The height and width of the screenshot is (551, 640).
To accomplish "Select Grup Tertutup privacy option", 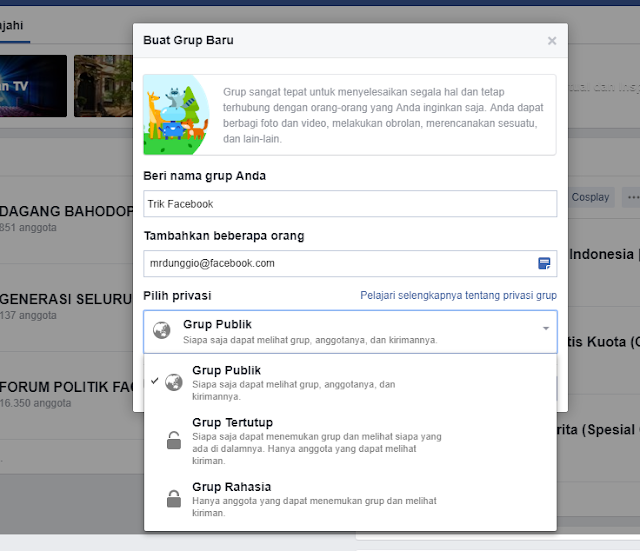I will click(x=350, y=440).
